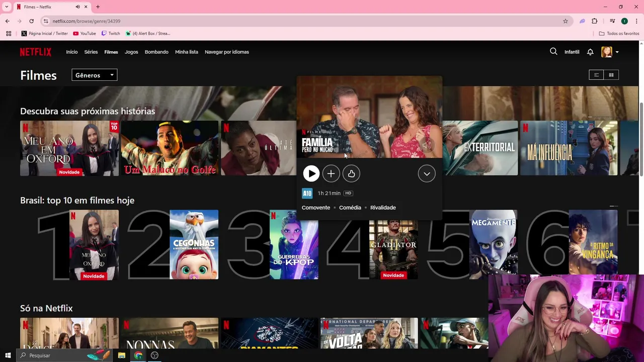Open a new browser tab
Image resolution: width=644 pixels, height=362 pixels.
[x=98, y=7]
